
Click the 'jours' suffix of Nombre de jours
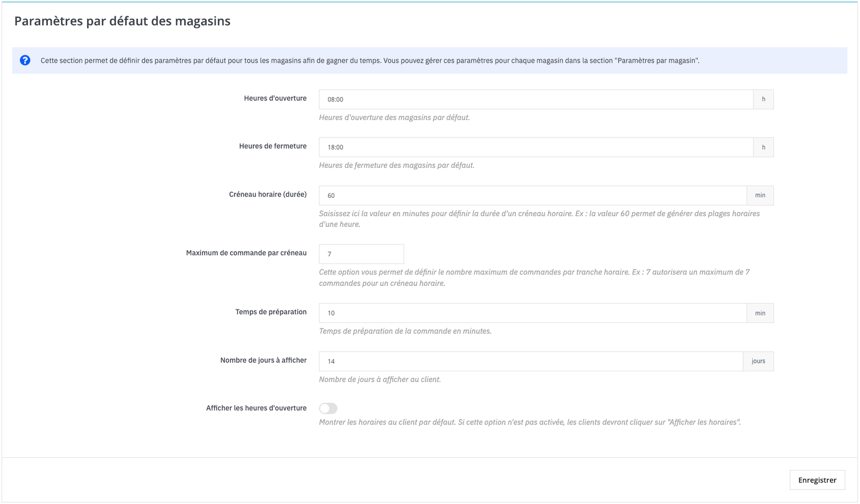click(x=758, y=361)
